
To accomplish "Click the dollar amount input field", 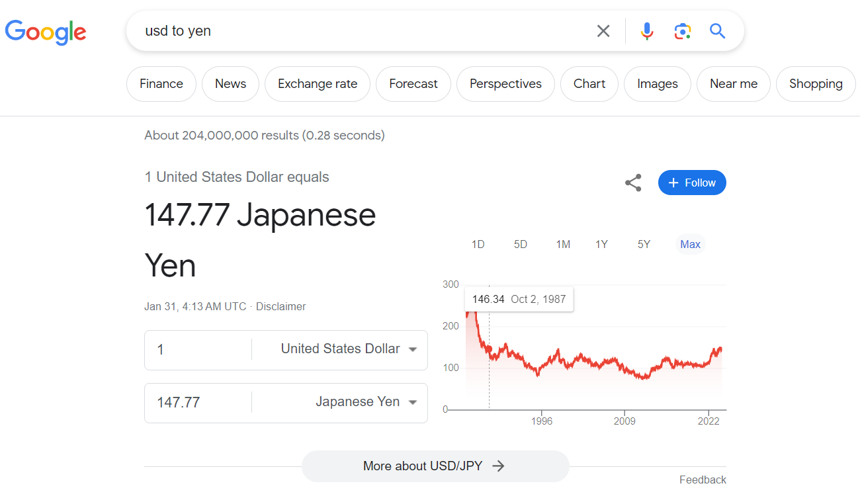I will click(198, 350).
